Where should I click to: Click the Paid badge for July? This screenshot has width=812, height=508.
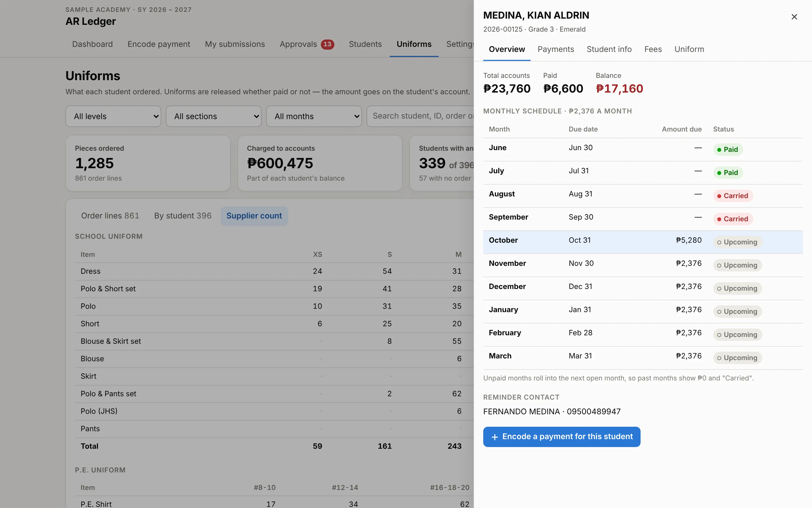[x=728, y=173]
